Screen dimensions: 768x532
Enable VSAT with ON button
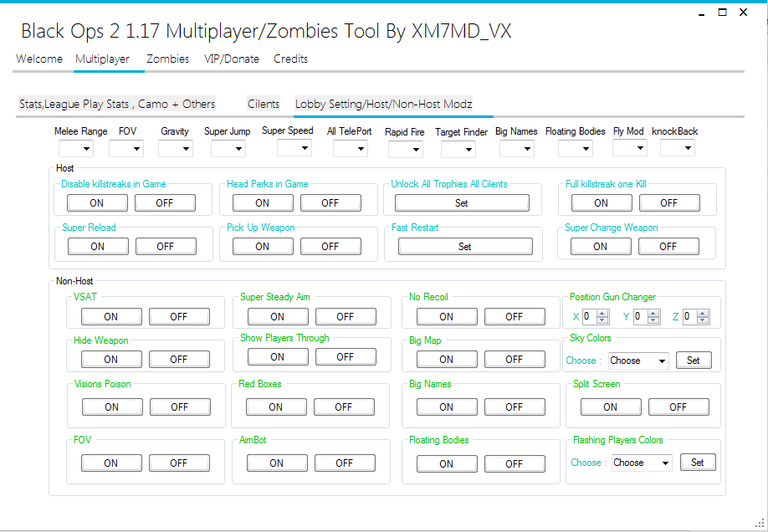111,316
